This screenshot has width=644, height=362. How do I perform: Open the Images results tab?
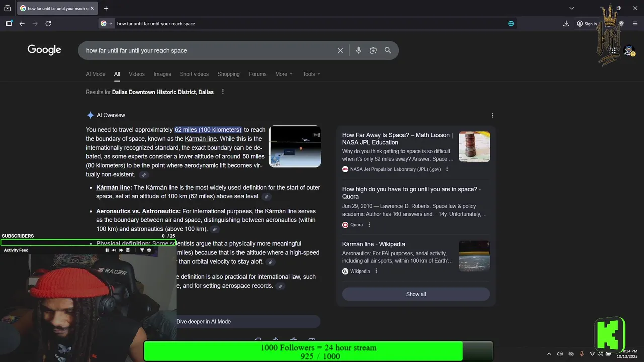click(x=162, y=74)
